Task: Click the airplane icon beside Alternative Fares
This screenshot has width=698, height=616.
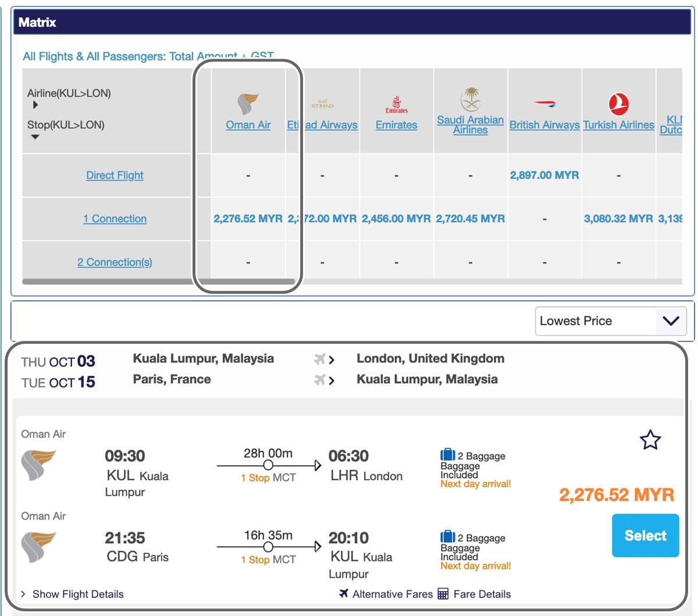Action: point(344,593)
